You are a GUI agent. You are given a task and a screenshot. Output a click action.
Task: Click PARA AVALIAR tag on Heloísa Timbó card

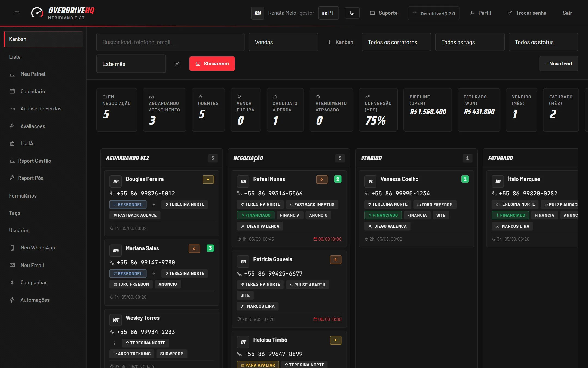(x=258, y=365)
